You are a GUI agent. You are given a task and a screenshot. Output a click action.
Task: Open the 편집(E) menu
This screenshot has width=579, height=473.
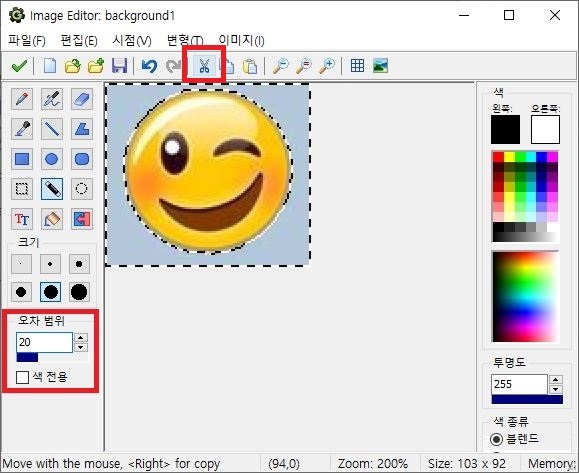pos(79,40)
